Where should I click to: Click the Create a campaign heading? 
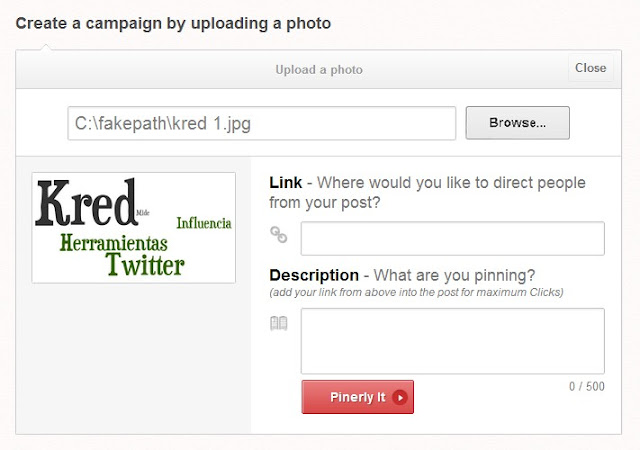tap(173, 23)
